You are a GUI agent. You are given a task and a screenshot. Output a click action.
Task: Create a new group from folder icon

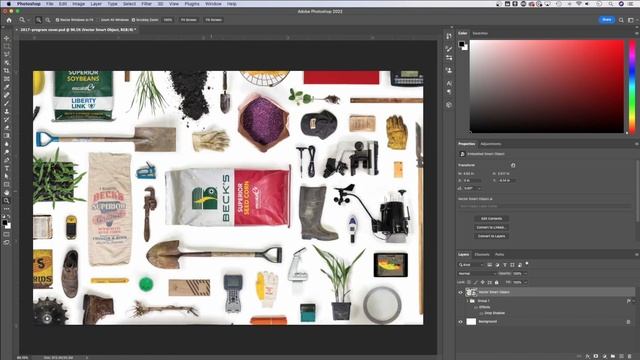pyautogui.click(x=613, y=356)
